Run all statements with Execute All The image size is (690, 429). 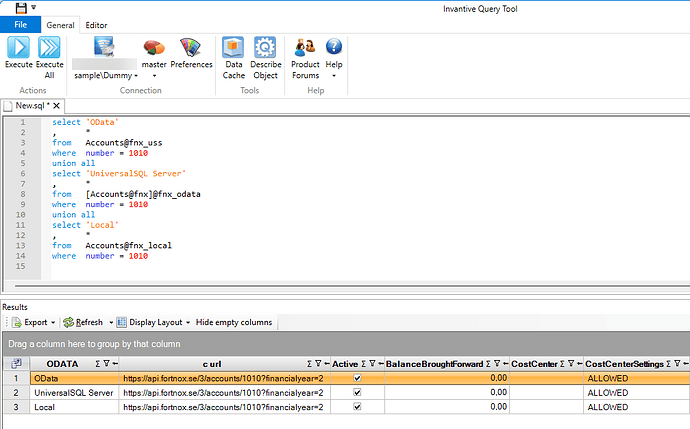49,48
